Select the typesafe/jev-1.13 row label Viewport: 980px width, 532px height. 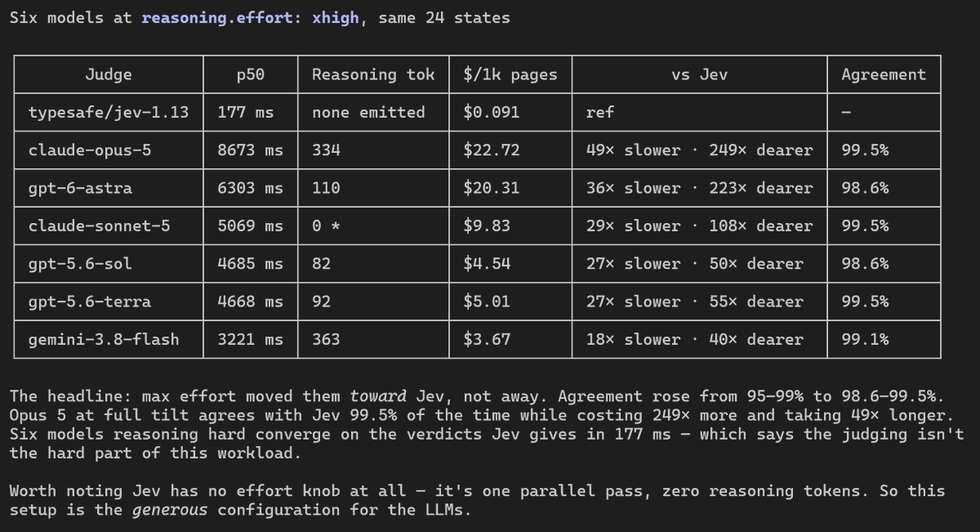(109, 112)
